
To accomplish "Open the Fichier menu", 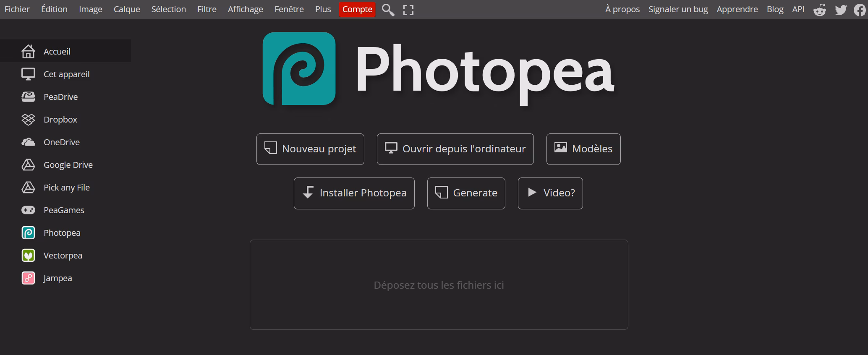I will (x=17, y=9).
